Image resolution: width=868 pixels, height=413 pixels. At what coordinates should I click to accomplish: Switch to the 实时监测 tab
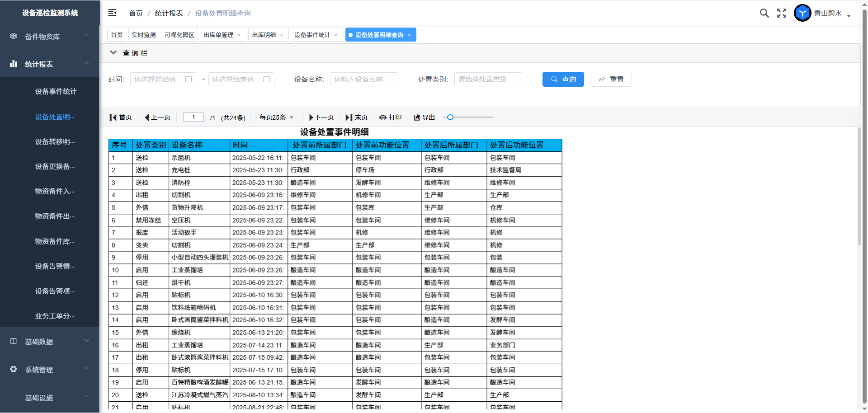click(x=144, y=35)
